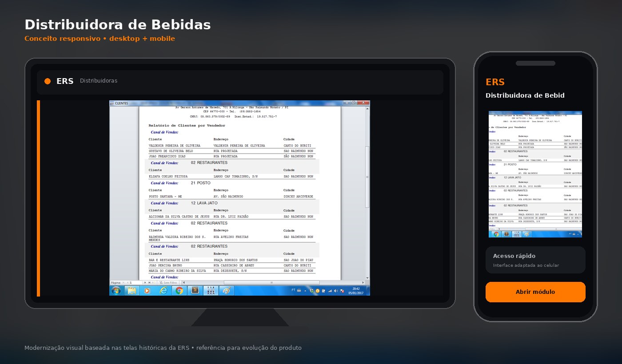Click the desktop report's horizontal scrollbar thumb
The width and height of the screenshot is (622, 364).
coord(271,282)
